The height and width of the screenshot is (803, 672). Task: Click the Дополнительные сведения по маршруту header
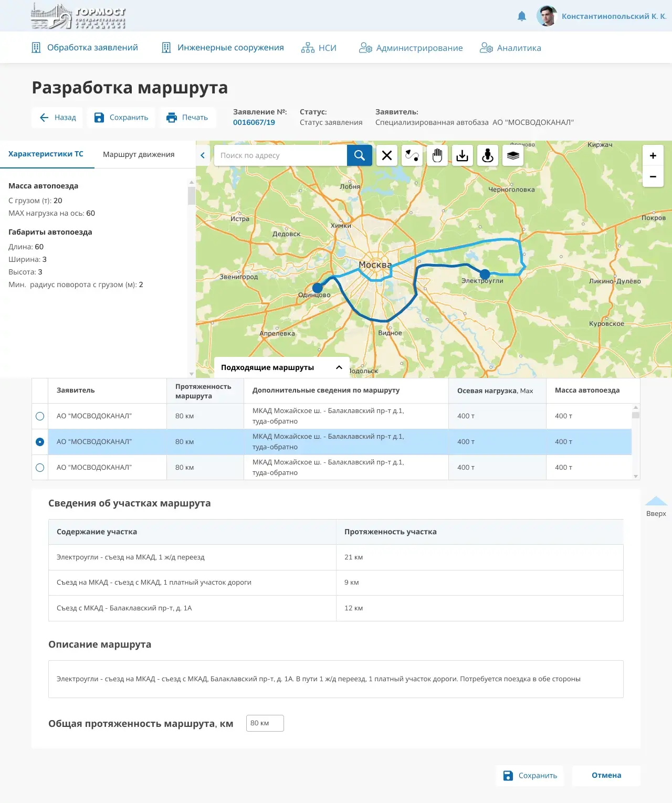(346, 391)
